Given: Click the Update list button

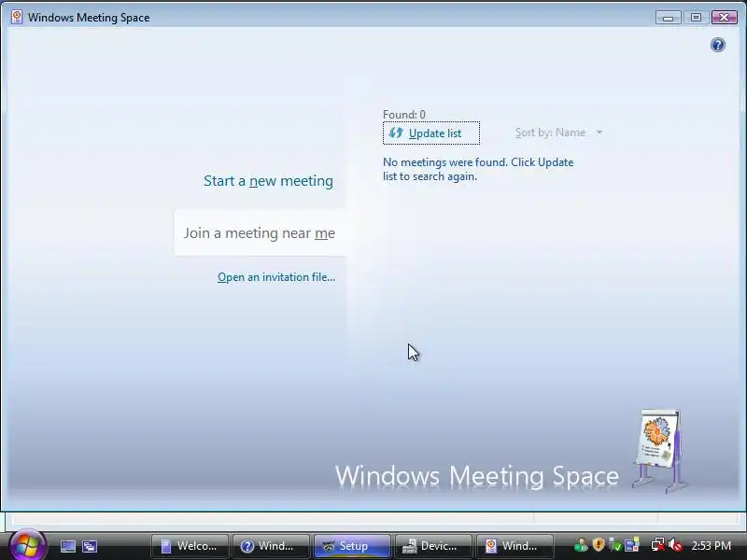Looking at the screenshot, I should pos(431,133).
